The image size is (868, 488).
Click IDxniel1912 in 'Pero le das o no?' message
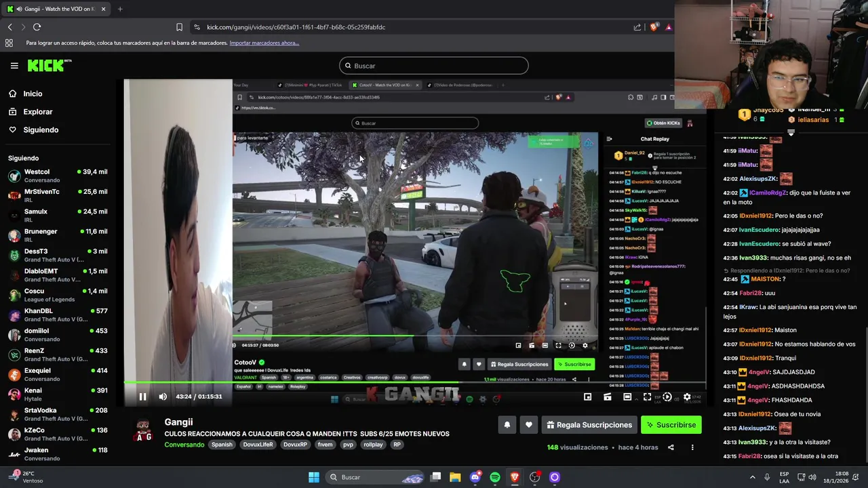click(755, 216)
